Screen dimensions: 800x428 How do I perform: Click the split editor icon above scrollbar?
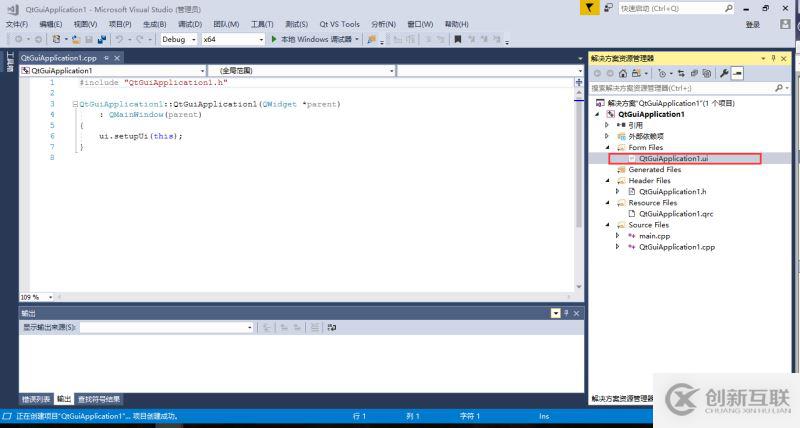579,82
